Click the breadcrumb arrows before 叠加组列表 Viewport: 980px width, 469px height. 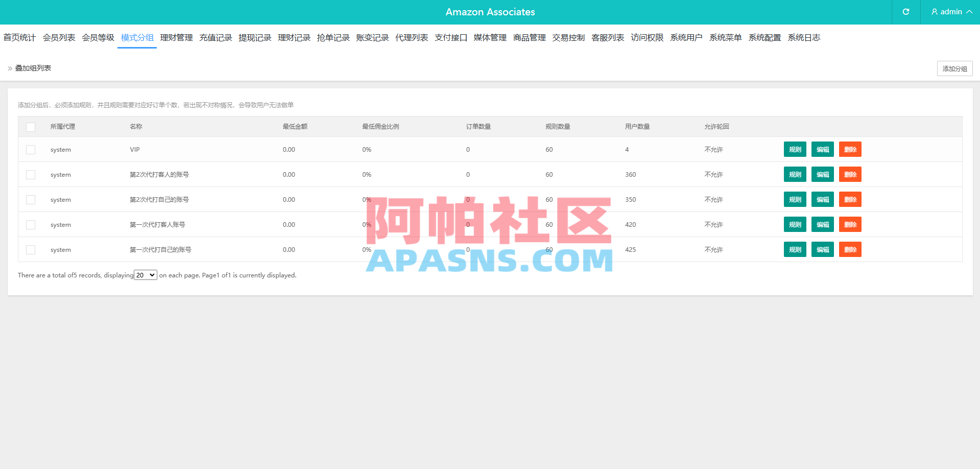tap(9, 68)
